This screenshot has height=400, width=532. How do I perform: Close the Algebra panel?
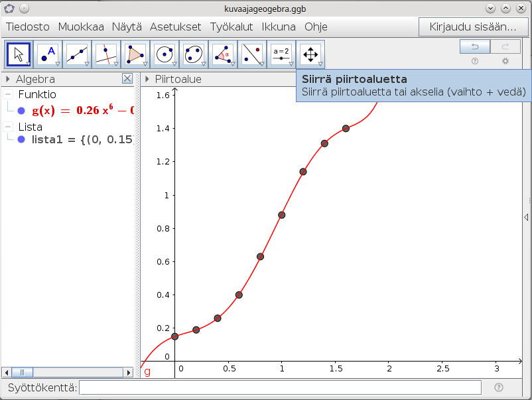pos(127,79)
